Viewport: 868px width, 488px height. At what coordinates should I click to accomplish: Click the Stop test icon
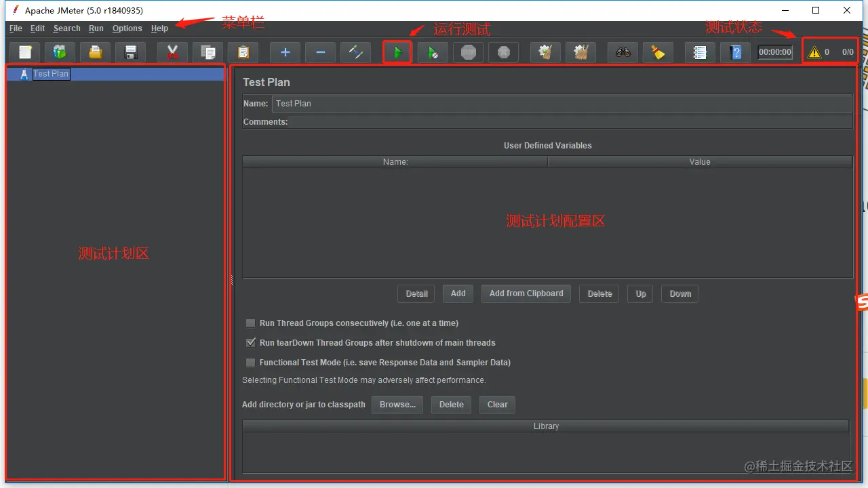pos(468,52)
